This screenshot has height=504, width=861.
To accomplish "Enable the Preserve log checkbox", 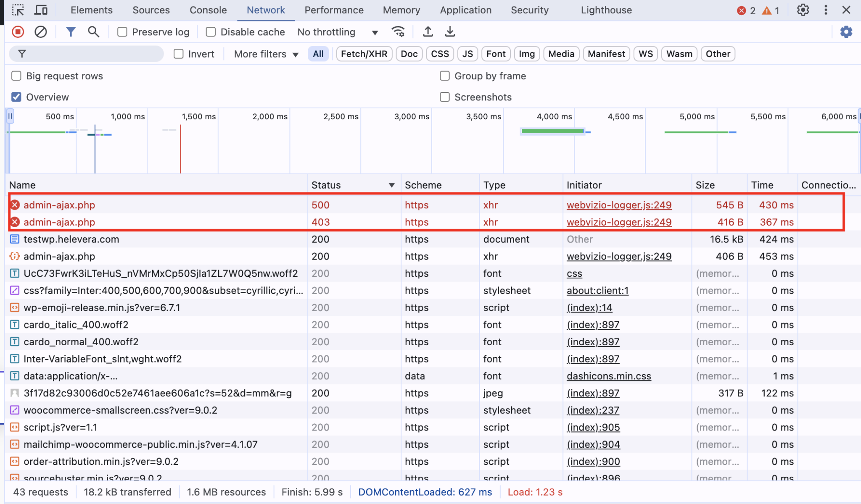I will [122, 31].
